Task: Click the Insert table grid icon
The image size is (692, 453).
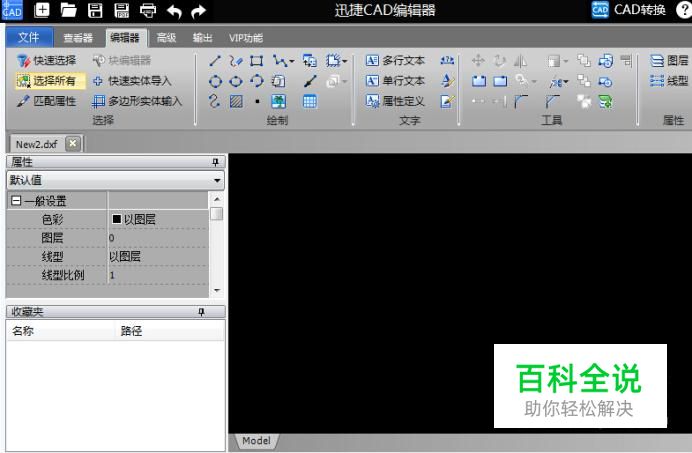Action: pyautogui.click(x=310, y=102)
